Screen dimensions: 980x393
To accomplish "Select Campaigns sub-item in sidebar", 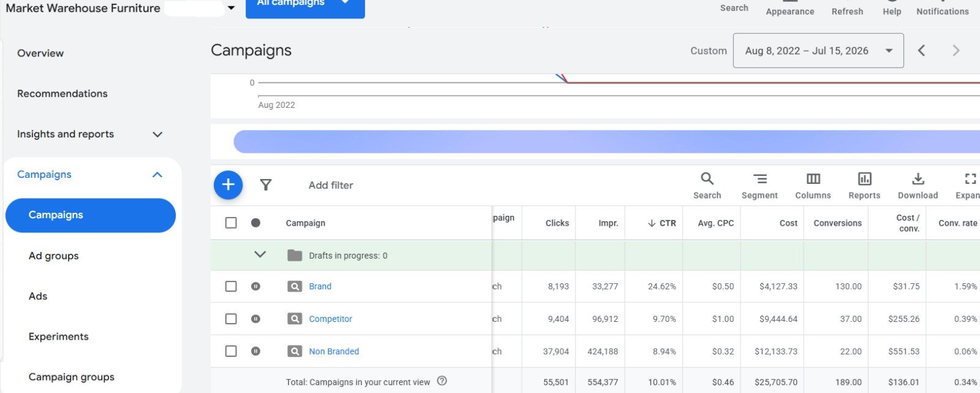I will (x=91, y=215).
